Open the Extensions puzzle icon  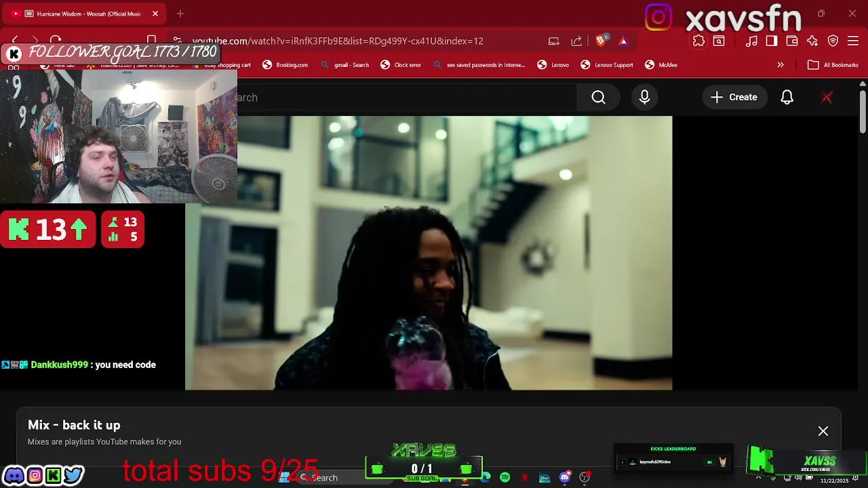(698, 41)
